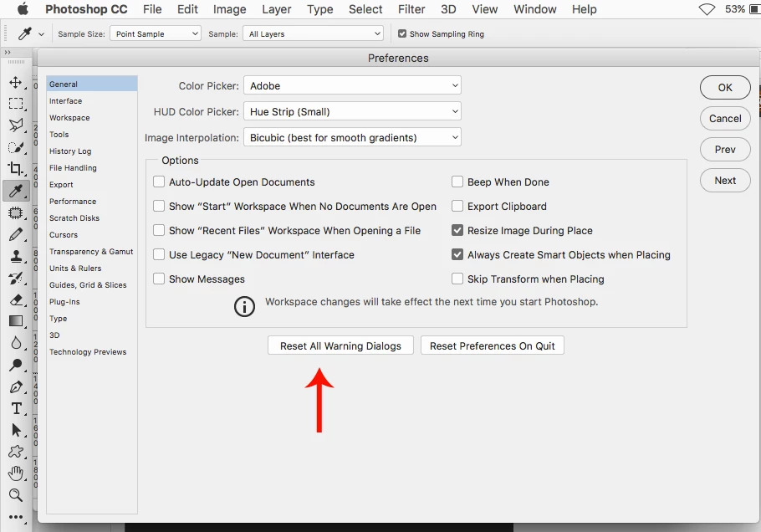Enable Export Clipboard checkbox
This screenshot has height=532, width=761.
pos(457,206)
